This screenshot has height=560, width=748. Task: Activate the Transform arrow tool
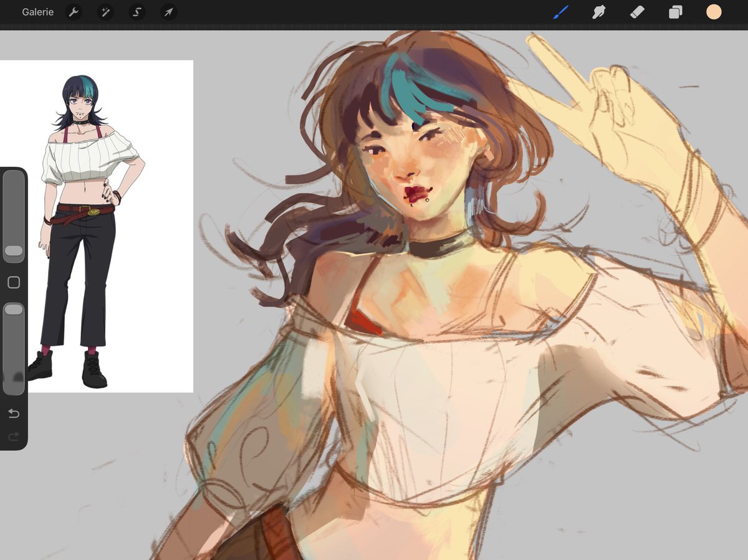tap(168, 12)
